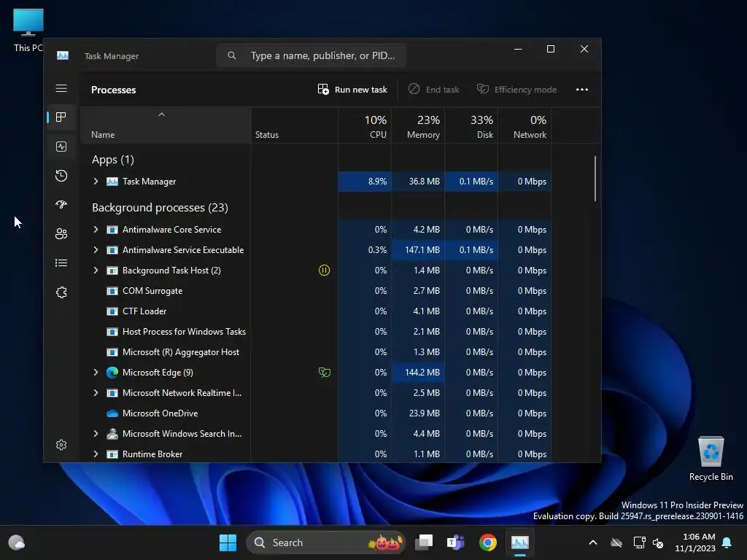Click the Microsoft Edge process icon
Image resolution: width=747 pixels, height=560 pixels.
112,373
